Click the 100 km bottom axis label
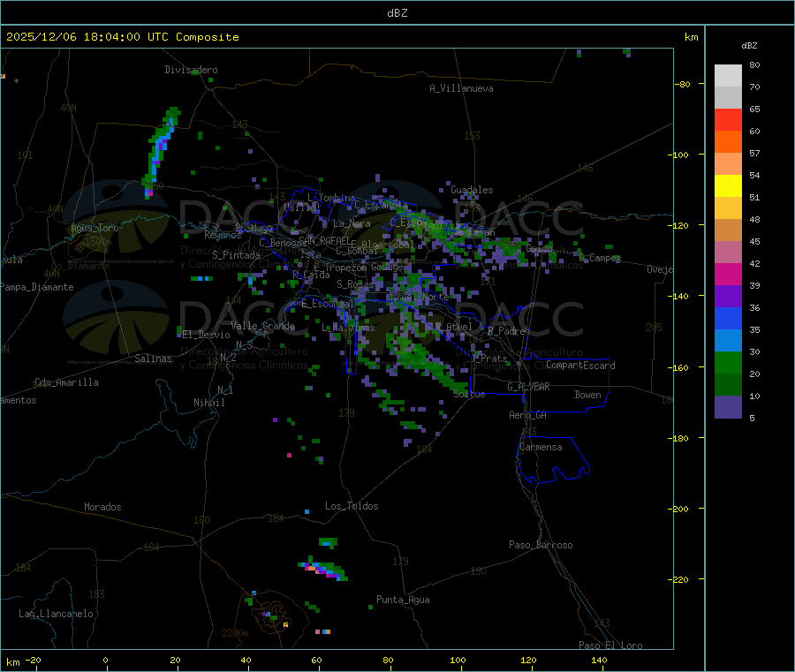The height and width of the screenshot is (672, 795). pyautogui.click(x=458, y=661)
